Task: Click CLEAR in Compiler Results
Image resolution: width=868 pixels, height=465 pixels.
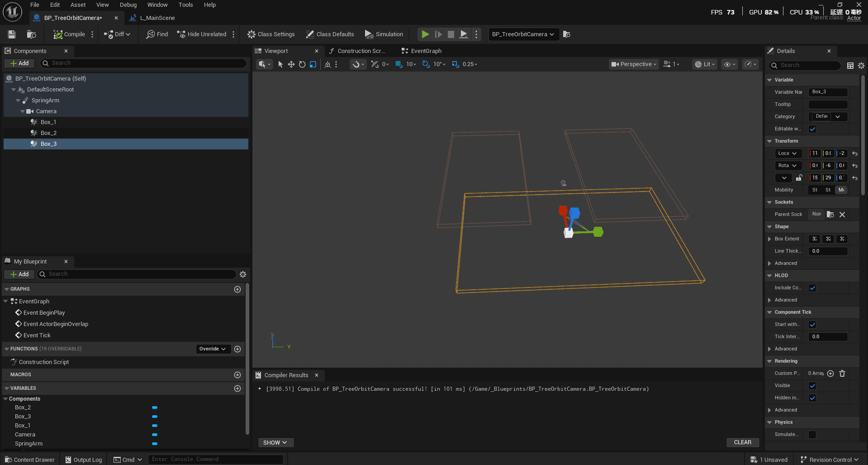Action: [742, 442]
